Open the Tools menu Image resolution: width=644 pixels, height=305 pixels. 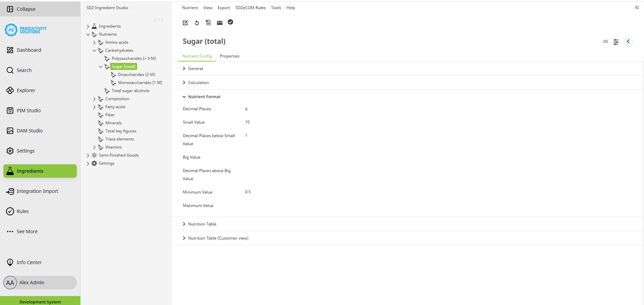coord(276,8)
